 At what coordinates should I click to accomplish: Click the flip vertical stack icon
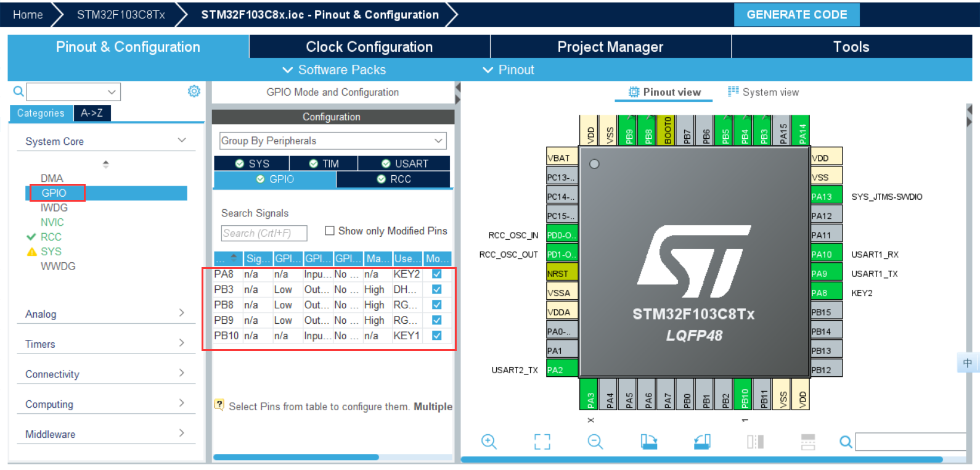click(x=808, y=442)
